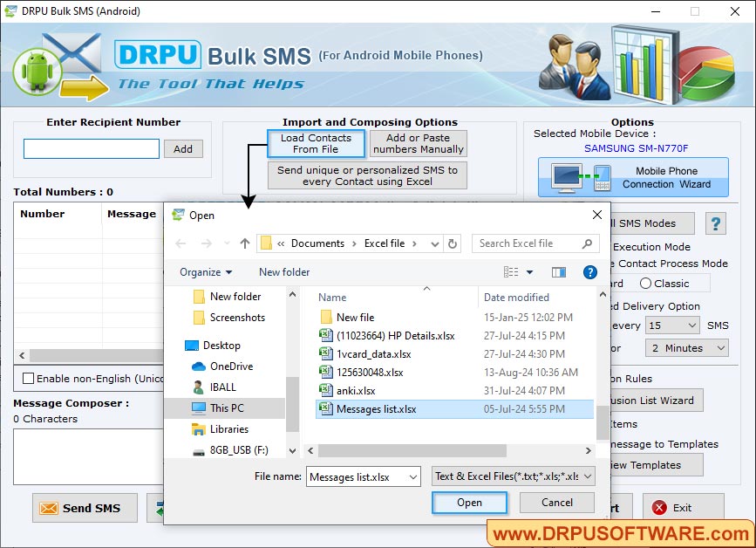This screenshot has height=548, width=756.
Task: Click the back navigation arrow in Open dialog
Action: [x=180, y=243]
